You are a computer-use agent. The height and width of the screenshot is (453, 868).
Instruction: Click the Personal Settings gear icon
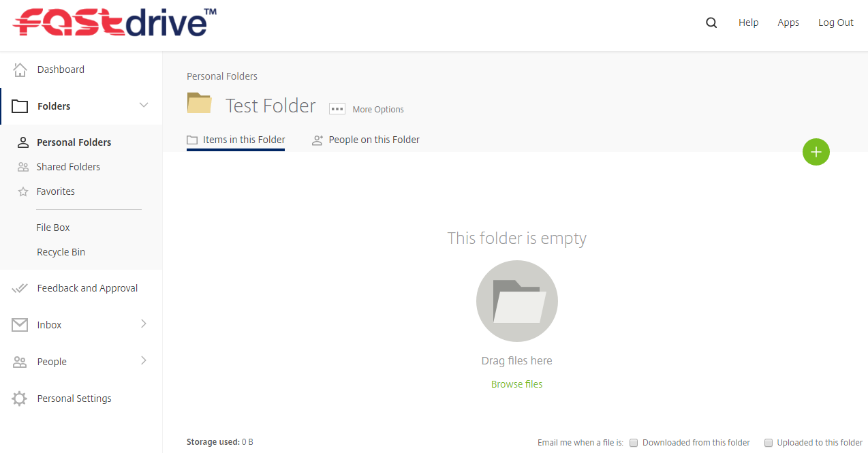[20, 399]
